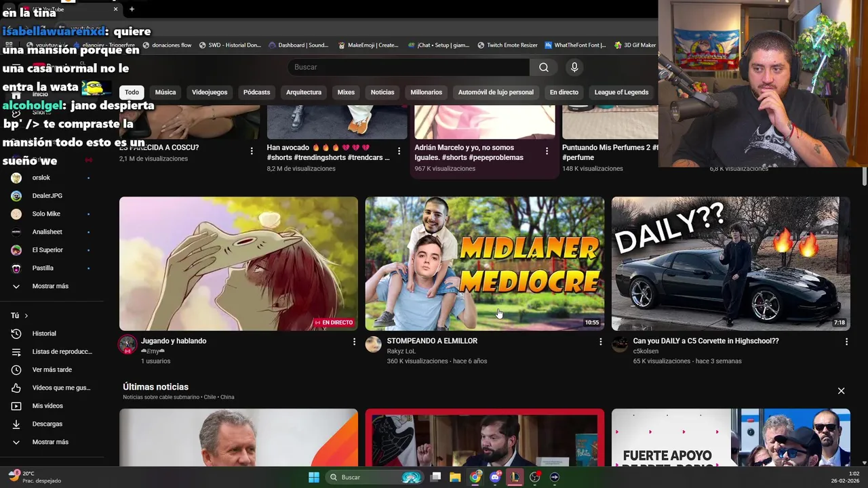Select the En directo filter chip
The height and width of the screenshot is (488, 868).
(x=564, y=92)
